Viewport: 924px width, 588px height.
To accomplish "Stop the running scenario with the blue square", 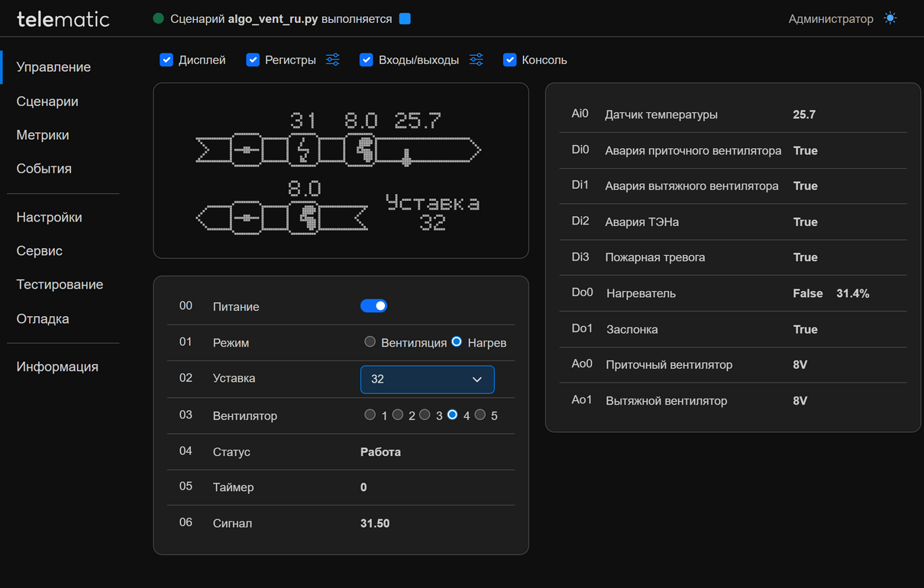I will pyautogui.click(x=405, y=19).
